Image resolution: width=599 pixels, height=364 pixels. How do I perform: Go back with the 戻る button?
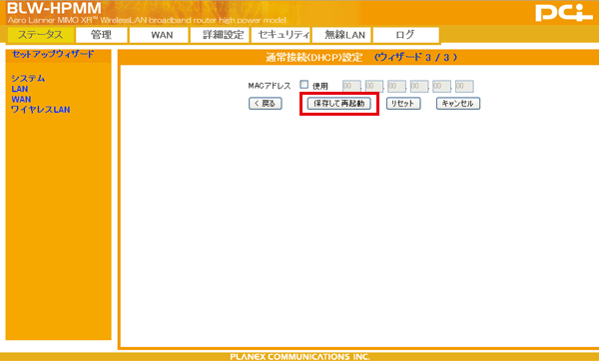click(x=266, y=104)
